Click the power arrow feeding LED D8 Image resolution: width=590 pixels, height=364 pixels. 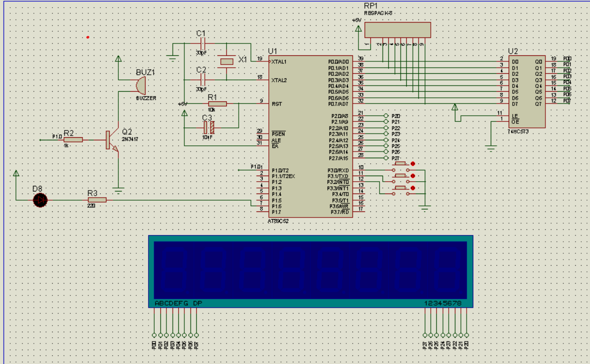coord(16,174)
